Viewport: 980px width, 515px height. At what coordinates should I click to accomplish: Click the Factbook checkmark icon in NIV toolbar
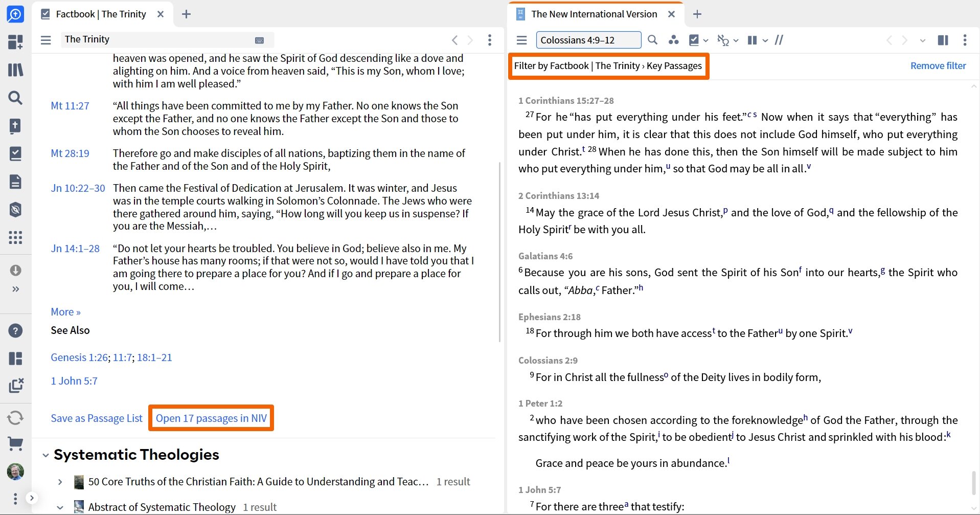coord(694,40)
